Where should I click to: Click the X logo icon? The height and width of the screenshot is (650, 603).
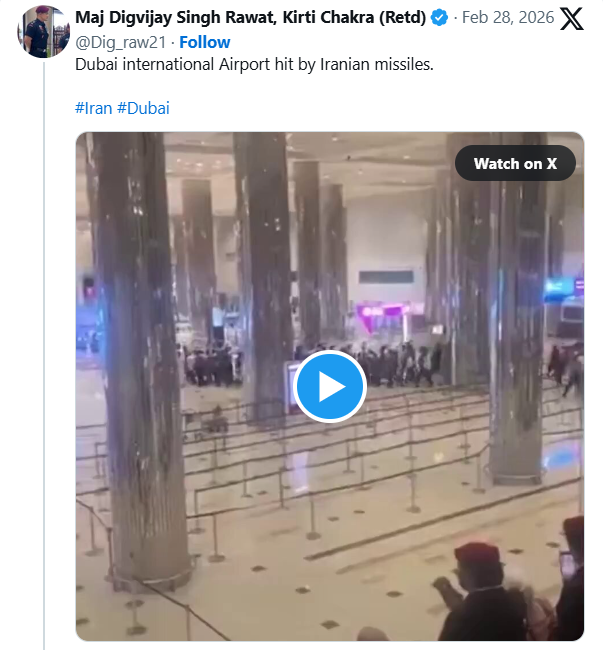(572, 19)
